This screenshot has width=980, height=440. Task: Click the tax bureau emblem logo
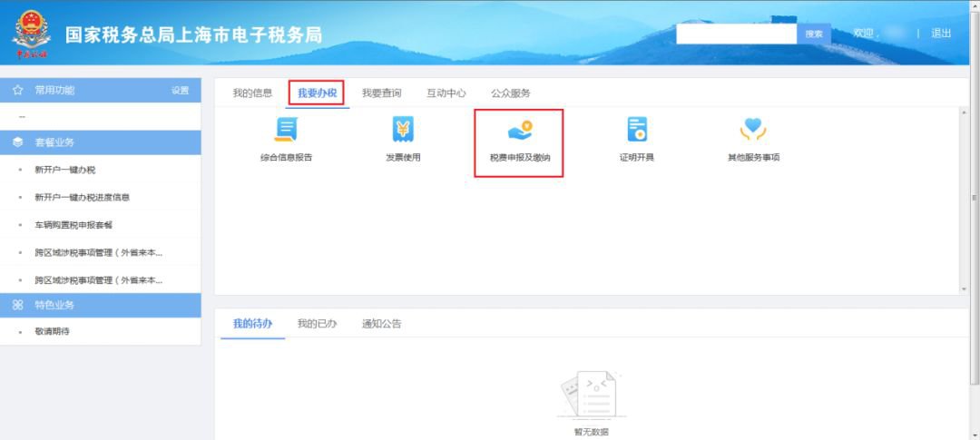tap(32, 34)
